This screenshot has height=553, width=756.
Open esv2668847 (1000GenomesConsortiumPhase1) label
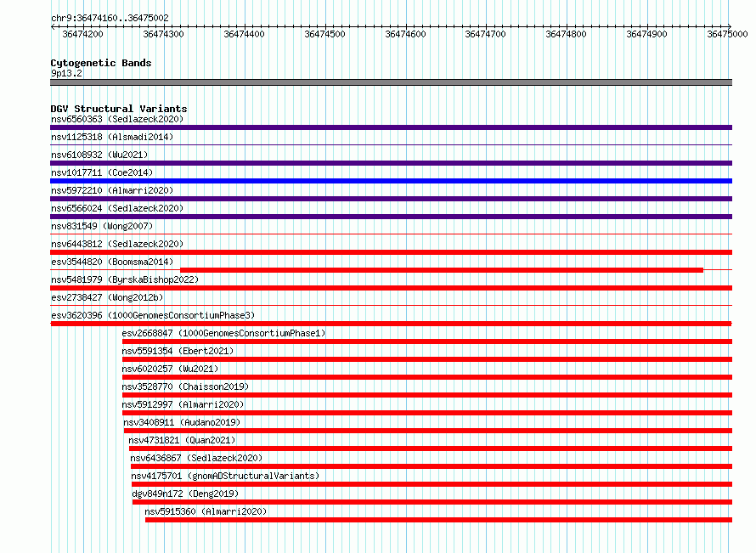[223, 333]
